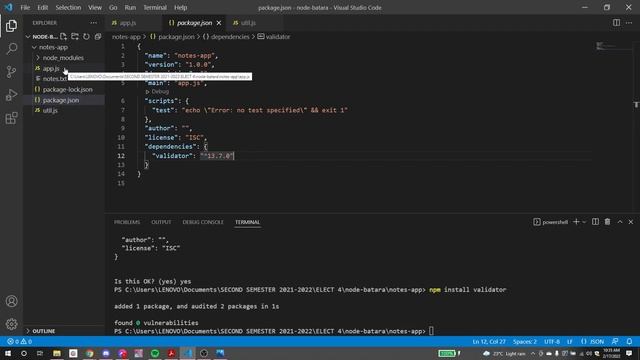Image resolution: width=640 pixels, height=360 pixels.
Task: Open the Manage gear icon
Action: point(11,324)
